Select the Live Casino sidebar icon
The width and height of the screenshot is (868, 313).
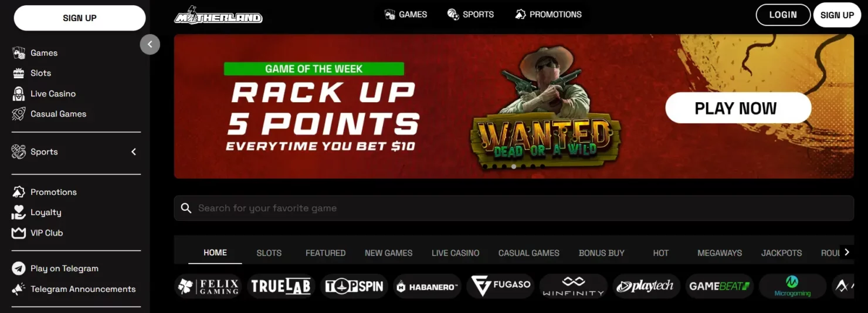(x=19, y=93)
